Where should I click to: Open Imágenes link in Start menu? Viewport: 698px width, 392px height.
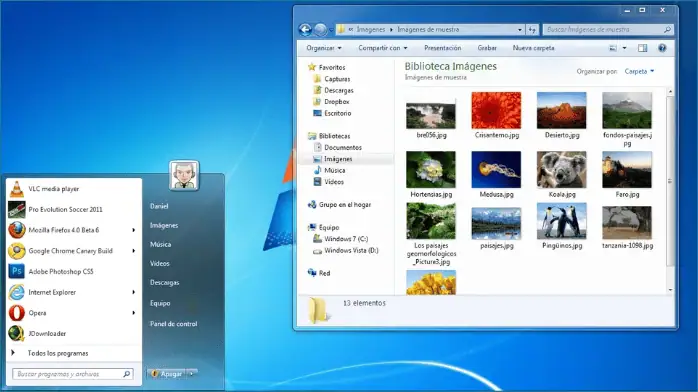(x=164, y=225)
